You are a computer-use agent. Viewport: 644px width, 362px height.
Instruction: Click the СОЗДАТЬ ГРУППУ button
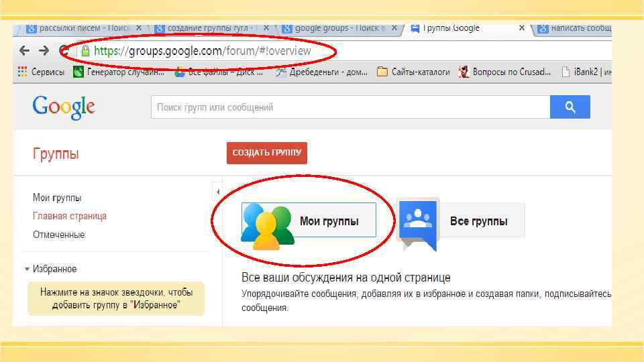pos(267,153)
